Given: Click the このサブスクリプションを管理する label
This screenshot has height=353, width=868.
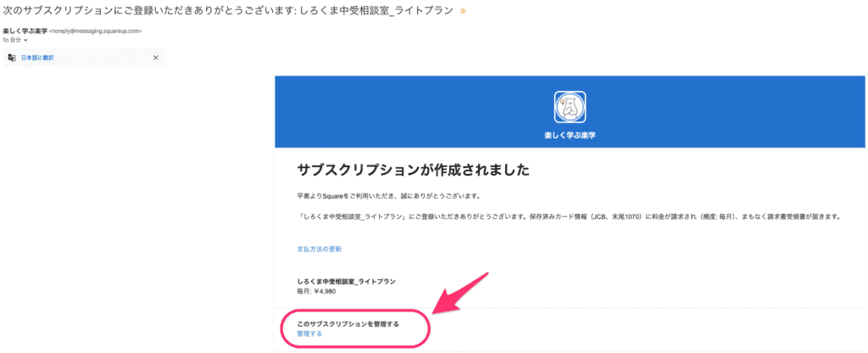Looking at the screenshot, I should click(348, 324).
